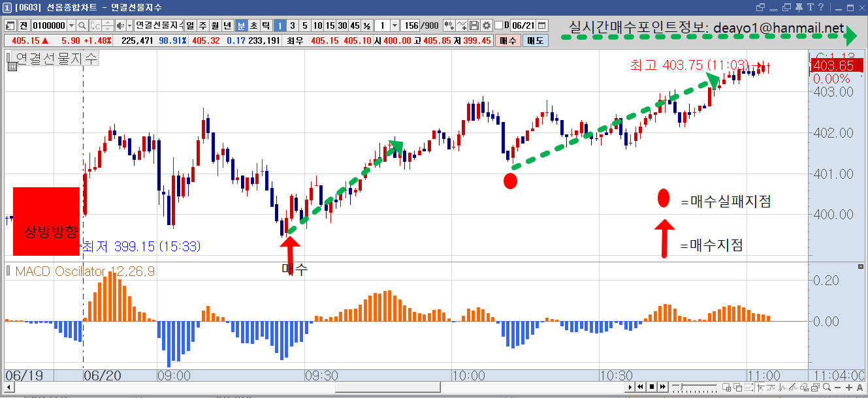This screenshot has height=398, width=868.
Task: Click the stop button in playback controls
Action: pyautogui.click(x=653, y=388)
